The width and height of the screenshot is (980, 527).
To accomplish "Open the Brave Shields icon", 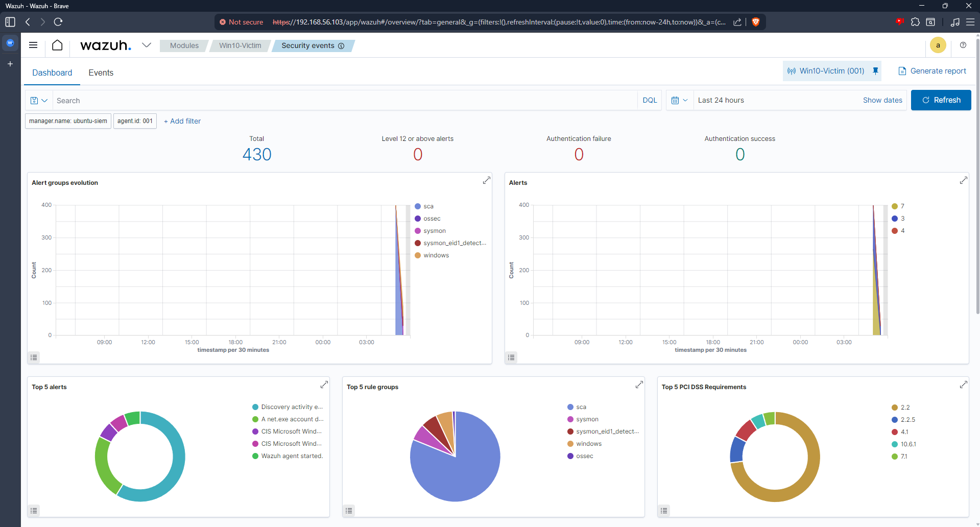I will [x=756, y=22].
